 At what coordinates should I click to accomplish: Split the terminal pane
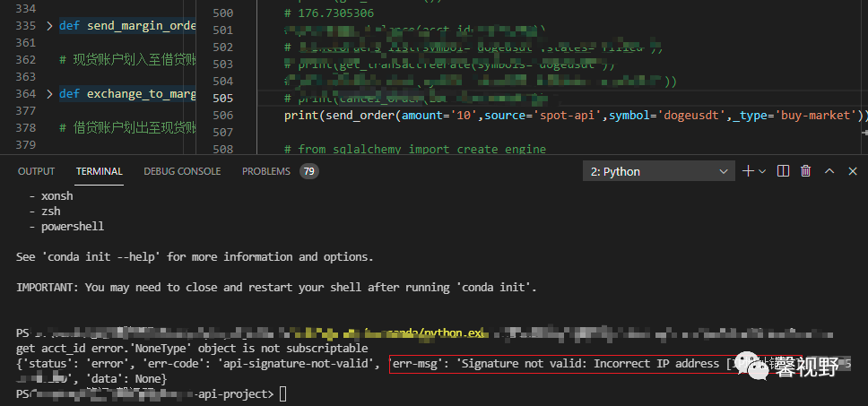783,171
